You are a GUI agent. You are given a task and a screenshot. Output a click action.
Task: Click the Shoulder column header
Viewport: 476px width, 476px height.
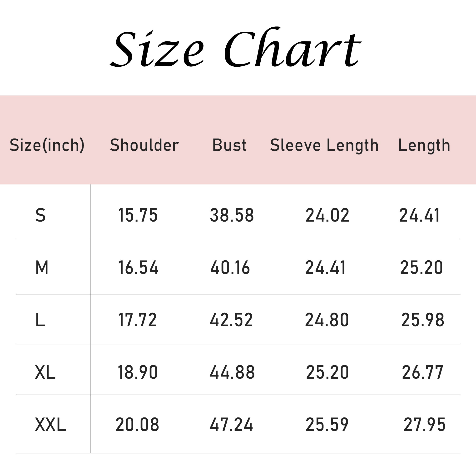[x=144, y=145]
